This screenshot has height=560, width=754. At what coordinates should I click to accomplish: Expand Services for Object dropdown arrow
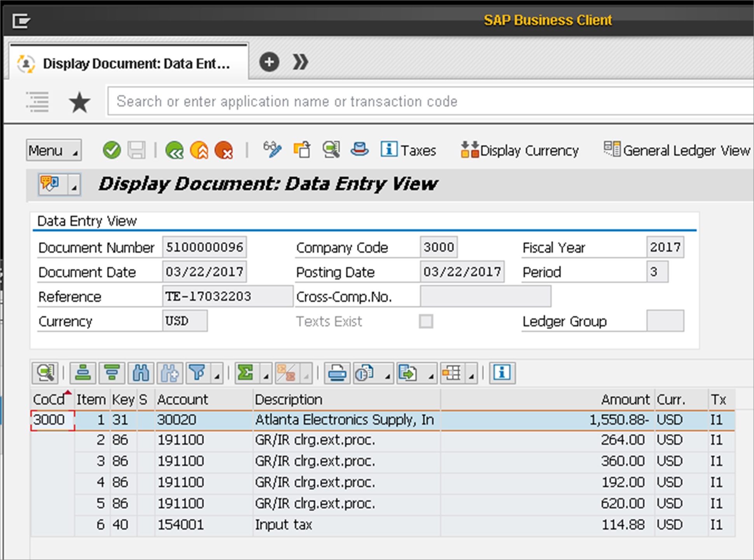click(x=74, y=184)
